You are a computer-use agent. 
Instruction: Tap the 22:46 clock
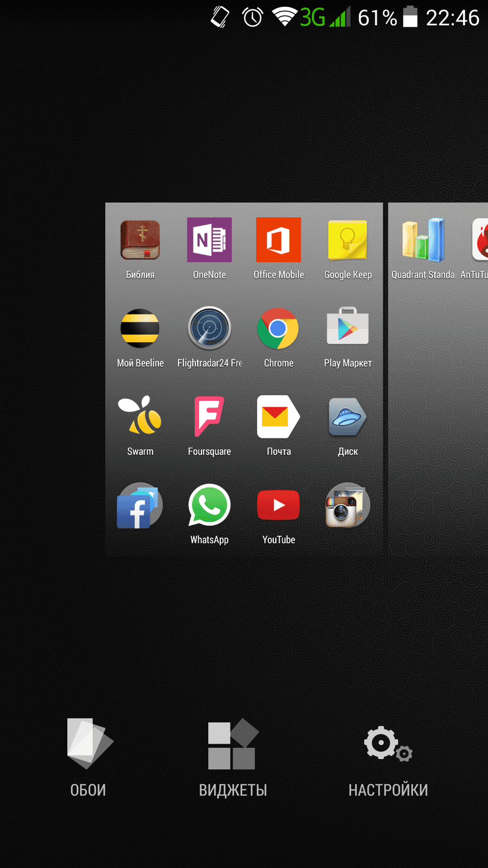coord(452,18)
